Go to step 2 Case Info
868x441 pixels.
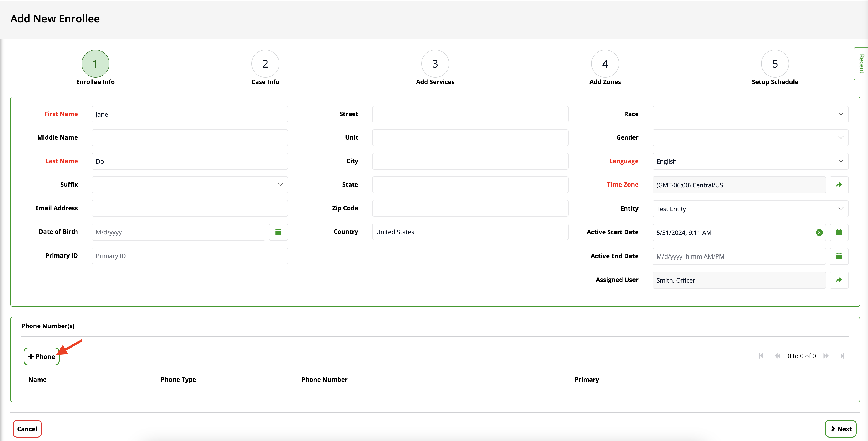click(x=265, y=64)
